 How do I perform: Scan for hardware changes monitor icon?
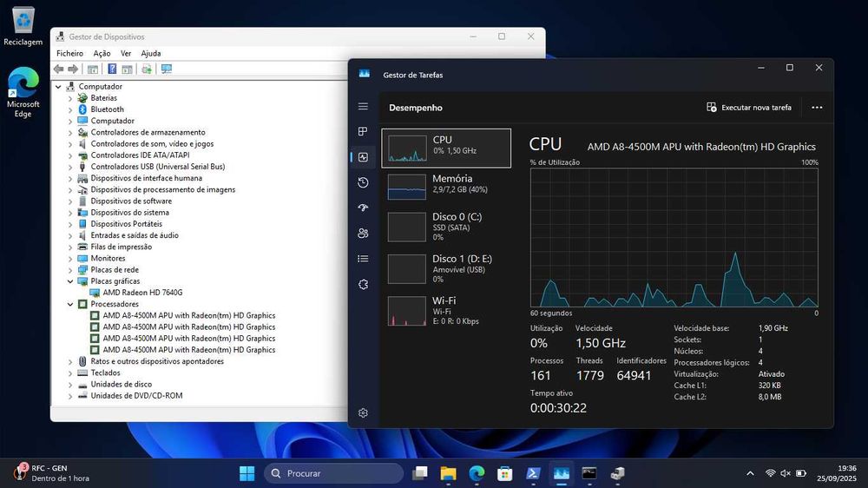(x=166, y=69)
